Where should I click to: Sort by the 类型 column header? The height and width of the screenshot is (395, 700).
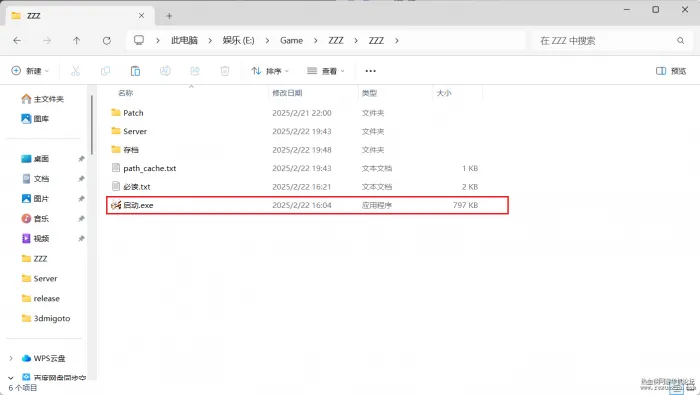(369, 93)
